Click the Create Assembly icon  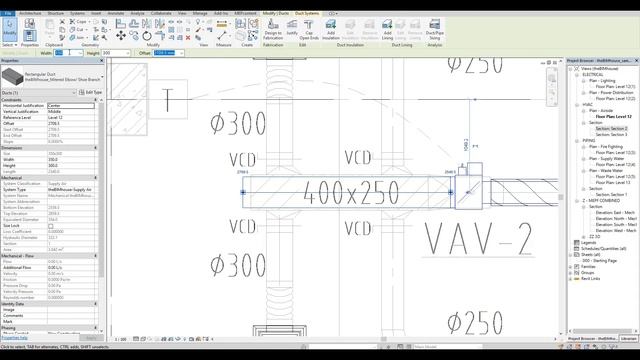pos(240,23)
